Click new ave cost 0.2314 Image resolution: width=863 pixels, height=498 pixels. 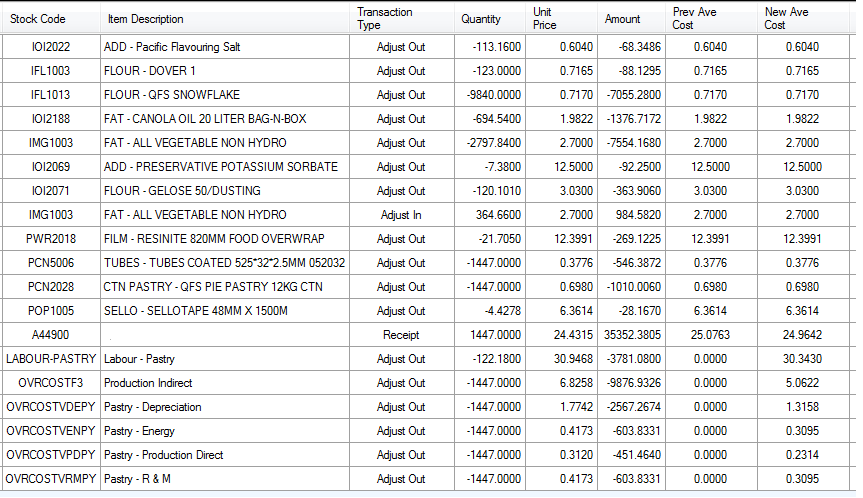coord(803,455)
